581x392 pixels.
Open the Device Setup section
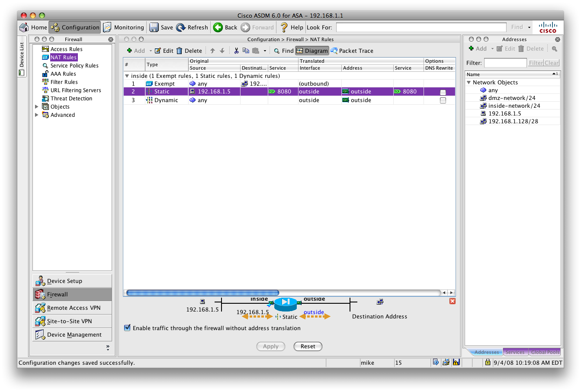pyautogui.click(x=72, y=281)
